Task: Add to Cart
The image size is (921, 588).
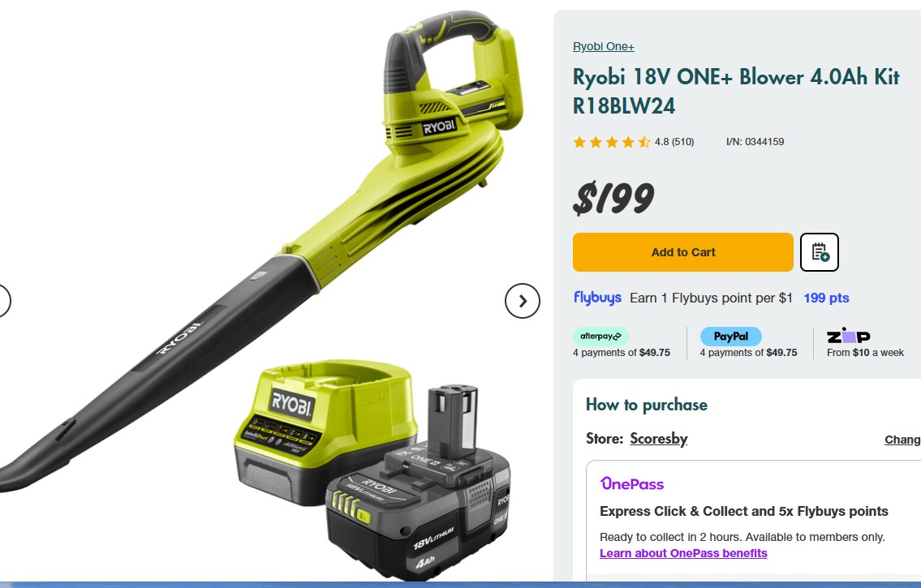Action: tap(683, 252)
